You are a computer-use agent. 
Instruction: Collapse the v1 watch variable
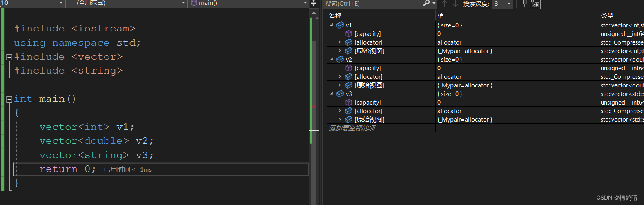[x=332, y=25]
